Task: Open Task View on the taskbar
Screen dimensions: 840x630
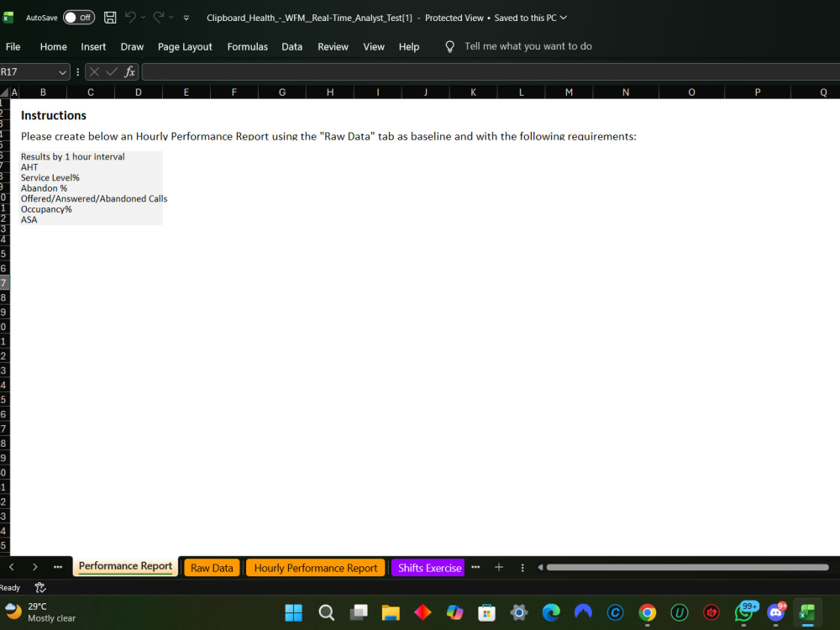Action: pyautogui.click(x=359, y=612)
